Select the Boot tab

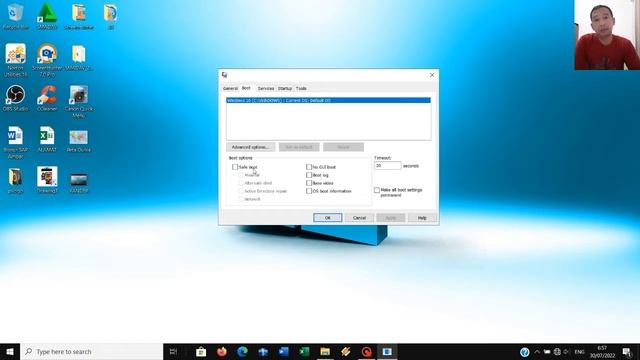coord(246,88)
